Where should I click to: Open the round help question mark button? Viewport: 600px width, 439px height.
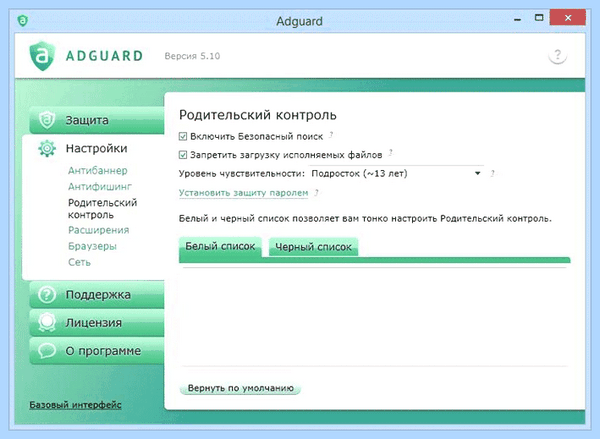click(558, 56)
